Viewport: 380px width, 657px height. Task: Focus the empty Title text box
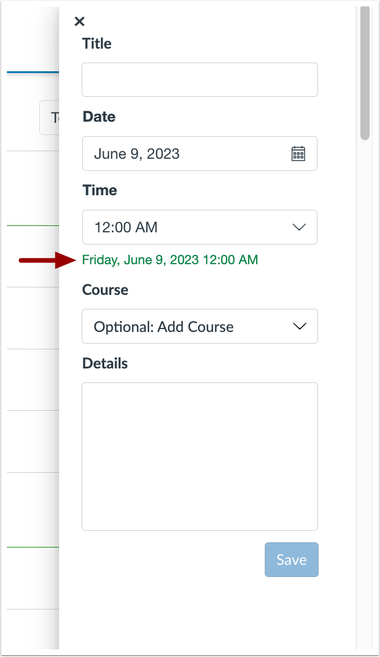199,80
